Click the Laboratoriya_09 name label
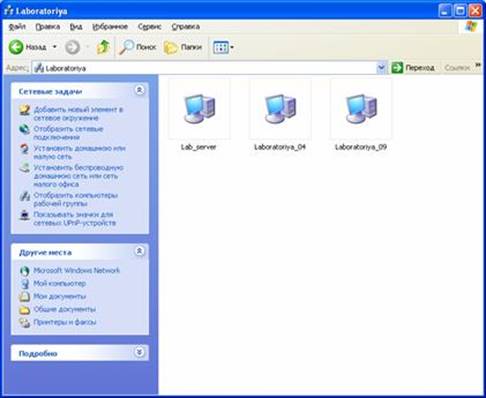 pos(361,147)
